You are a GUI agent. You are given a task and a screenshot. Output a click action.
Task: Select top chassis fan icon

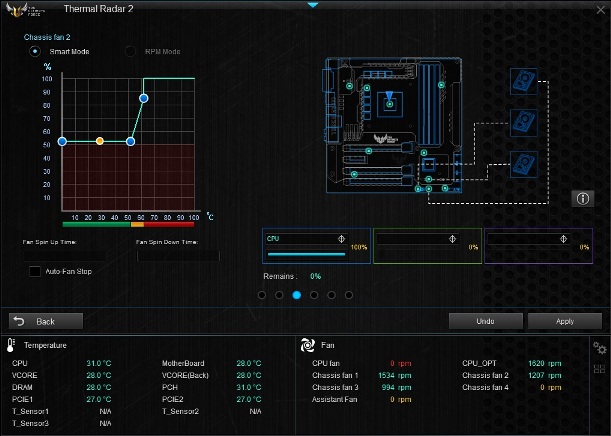[524, 81]
